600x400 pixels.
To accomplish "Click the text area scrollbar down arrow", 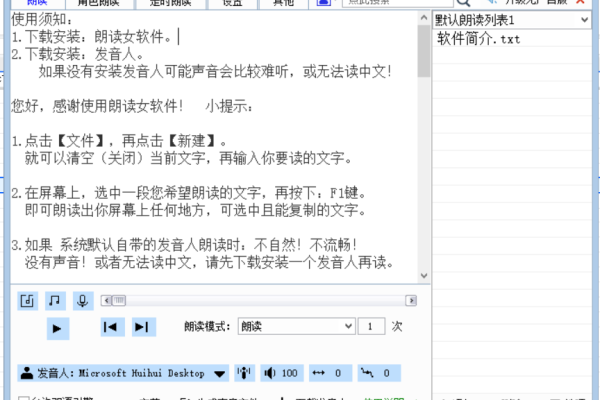I will pyautogui.click(x=424, y=276).
